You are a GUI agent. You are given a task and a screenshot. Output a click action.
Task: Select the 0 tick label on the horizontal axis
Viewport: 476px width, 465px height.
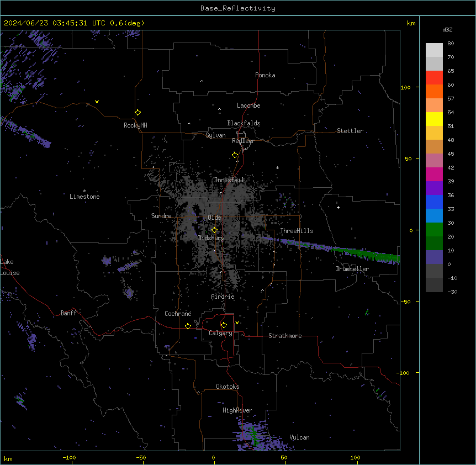[x=213, y=457]
